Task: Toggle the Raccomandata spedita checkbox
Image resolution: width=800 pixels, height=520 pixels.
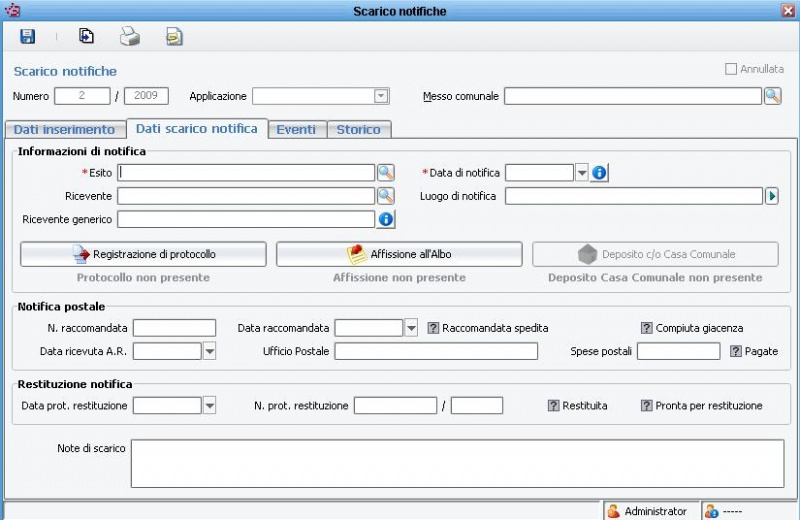Action: 434,328
